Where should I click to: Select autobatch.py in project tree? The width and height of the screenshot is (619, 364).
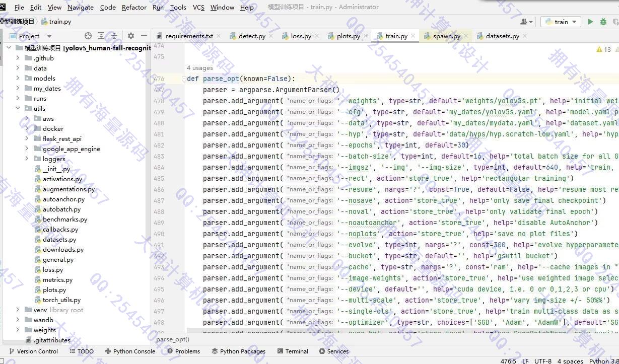tap(61, 209)
